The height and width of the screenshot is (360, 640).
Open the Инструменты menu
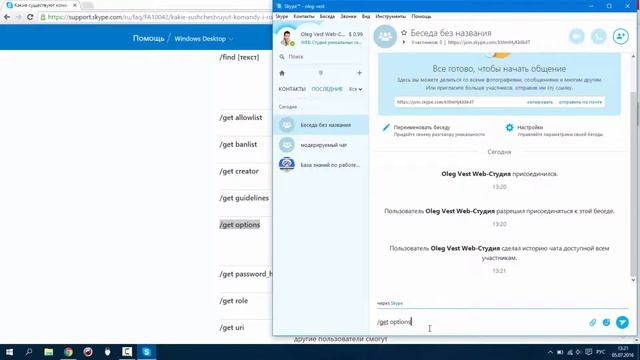coord(390,16)
